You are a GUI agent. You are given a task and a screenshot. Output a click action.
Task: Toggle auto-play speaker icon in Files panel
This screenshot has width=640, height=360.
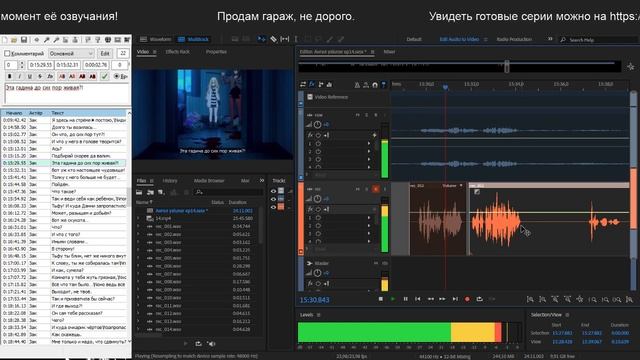[211, 344]
